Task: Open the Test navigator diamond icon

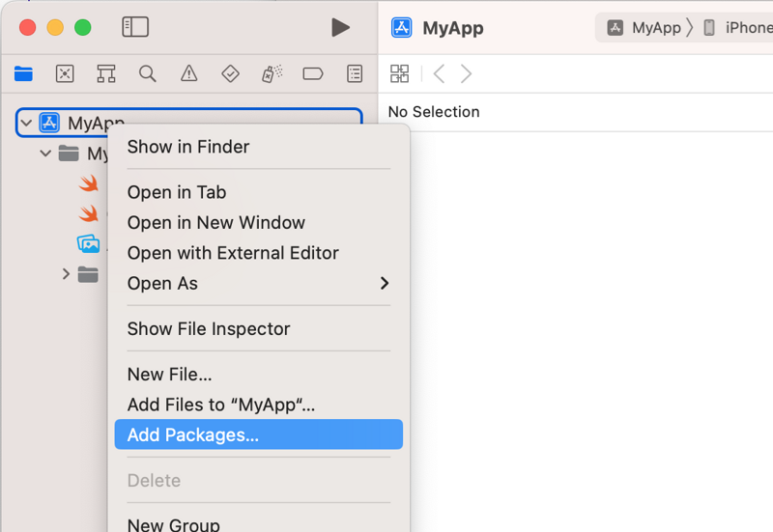Action: pyautogui.click(x=230, y=74)
